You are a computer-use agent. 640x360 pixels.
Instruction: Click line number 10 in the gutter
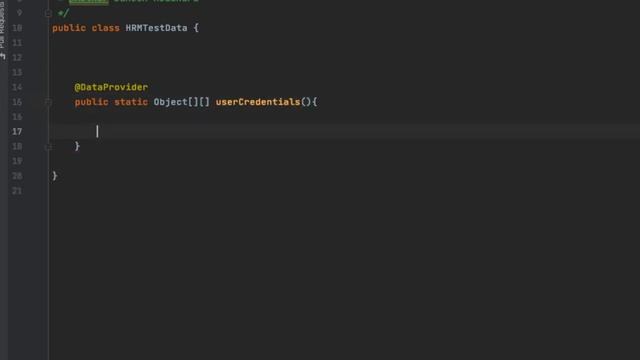point(17,28)
